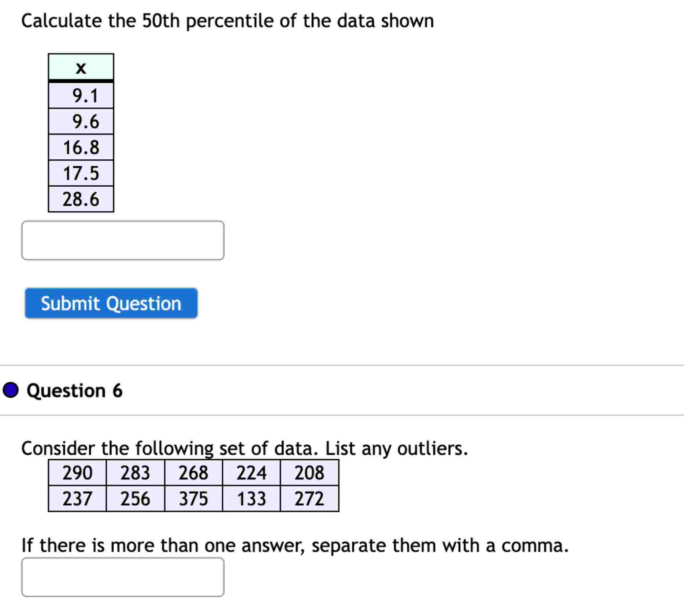Click the Question 6 heading
The height and width of the screenshot is (616, 684).
[x=74, y=391]
